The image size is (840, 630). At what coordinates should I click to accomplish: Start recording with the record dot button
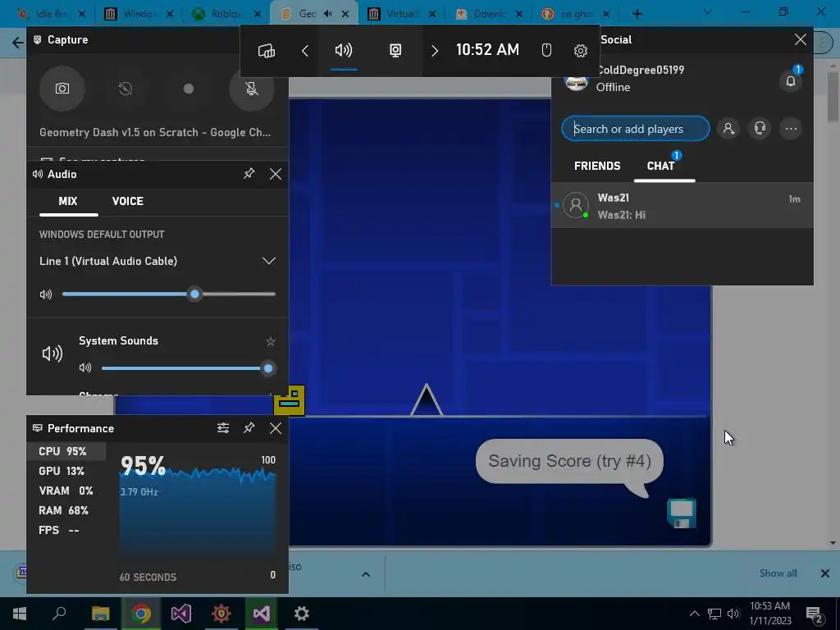(x=189, y=89)
